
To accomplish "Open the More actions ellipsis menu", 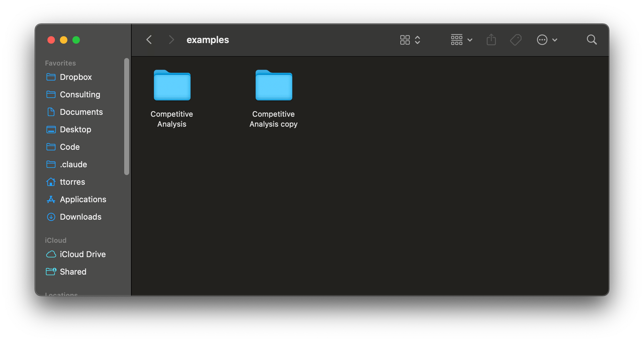I will tap(542, 40).
